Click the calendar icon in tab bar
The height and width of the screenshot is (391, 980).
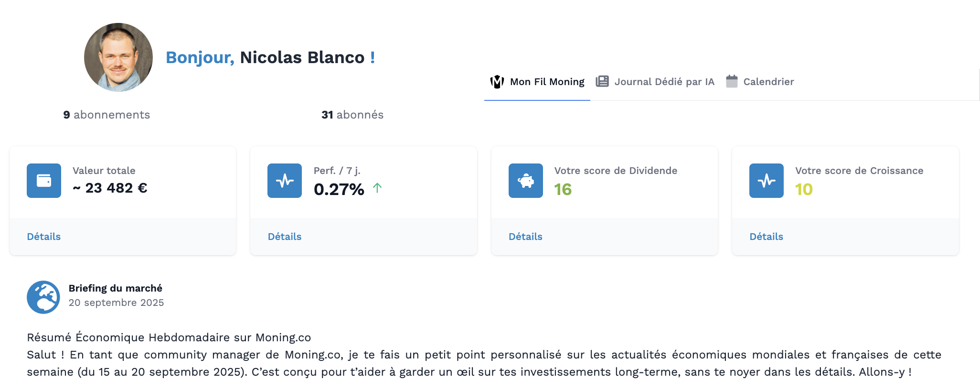coord(732,81)
